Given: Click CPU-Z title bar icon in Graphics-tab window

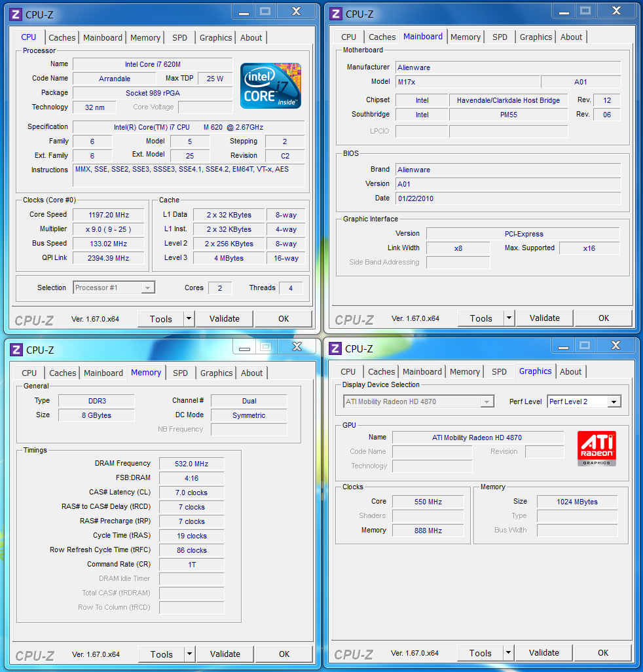Looking at the screenshot, I should [335, 348].
